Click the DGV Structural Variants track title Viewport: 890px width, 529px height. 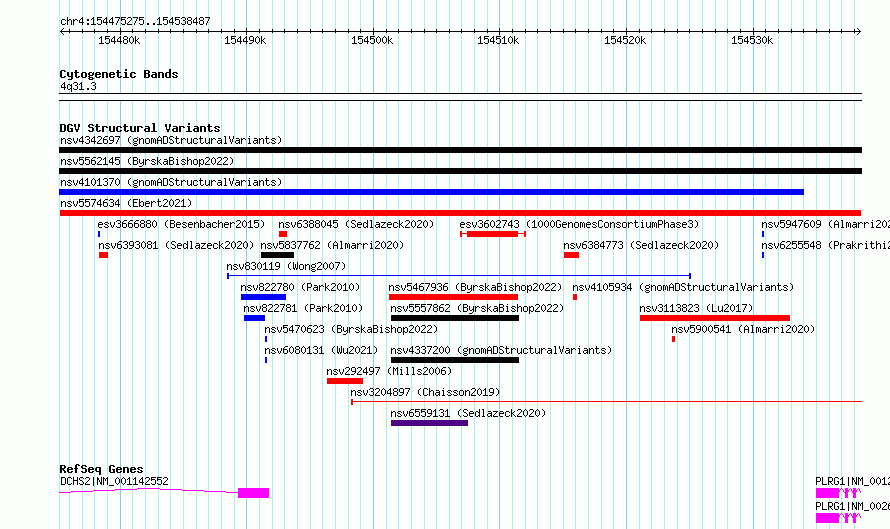point(140,128)
